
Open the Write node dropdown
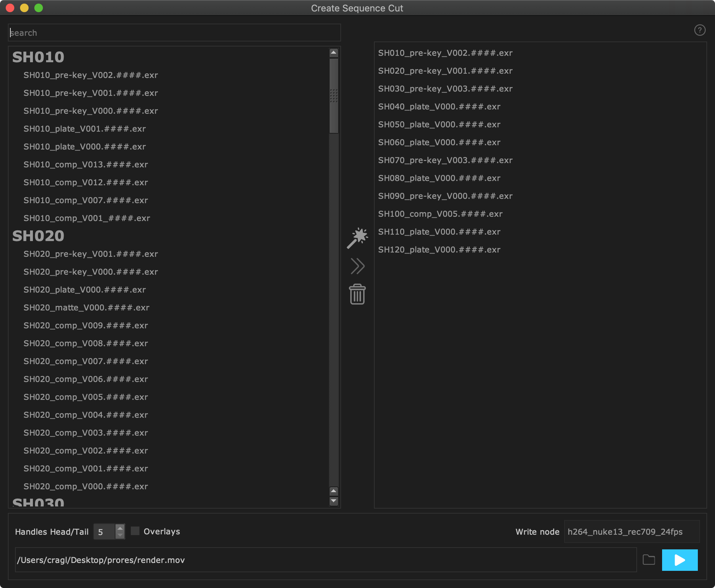click(x=631, y=532)
